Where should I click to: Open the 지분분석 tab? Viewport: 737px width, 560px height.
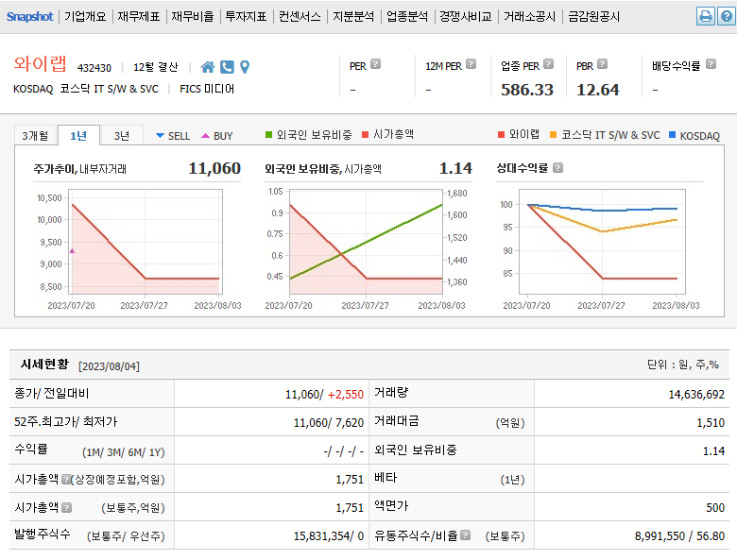353,16
